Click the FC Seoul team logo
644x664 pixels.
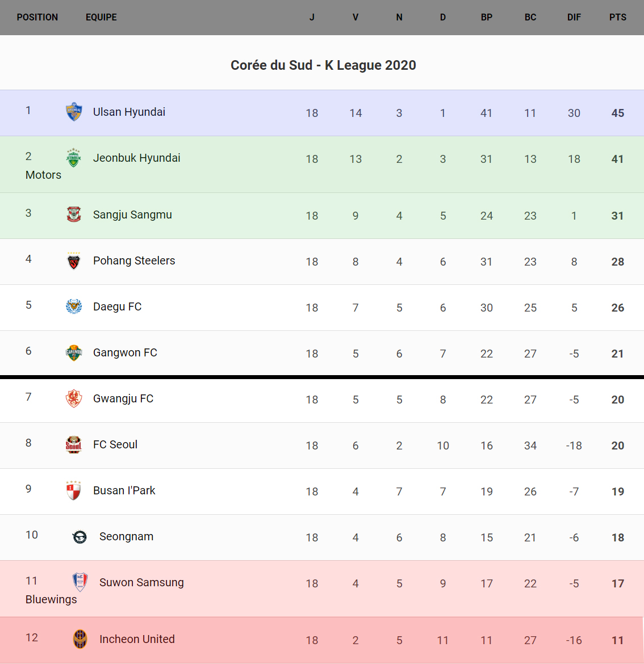pyautogui.click(x=74, y=444)
